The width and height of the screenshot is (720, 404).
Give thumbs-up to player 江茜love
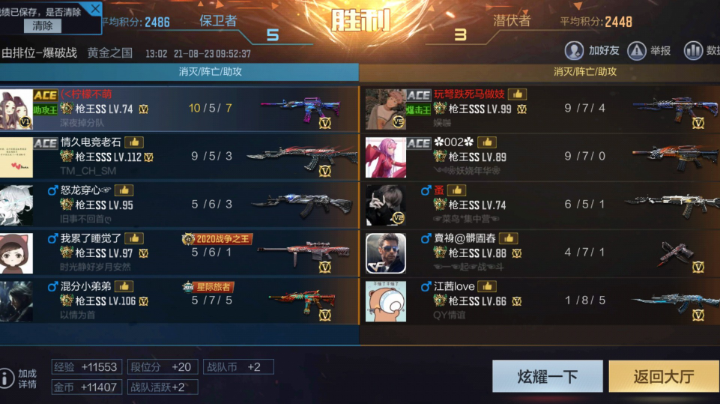coord(487,286)
